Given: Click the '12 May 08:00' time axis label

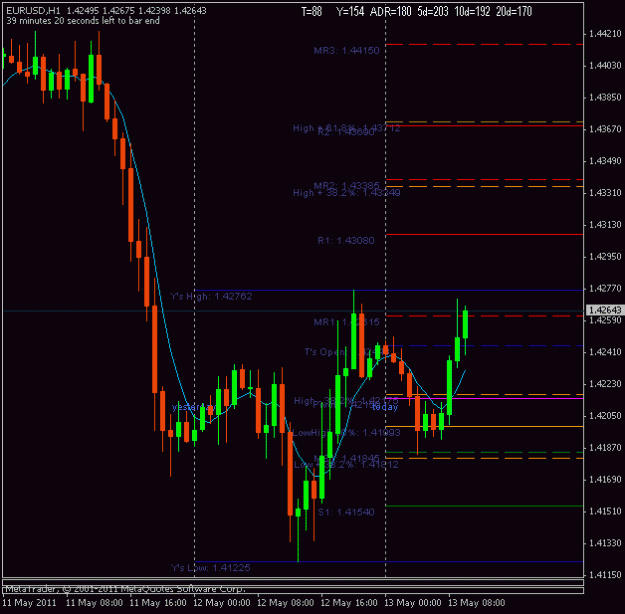Looking at the screenshot, I should [x=285, y=602].
